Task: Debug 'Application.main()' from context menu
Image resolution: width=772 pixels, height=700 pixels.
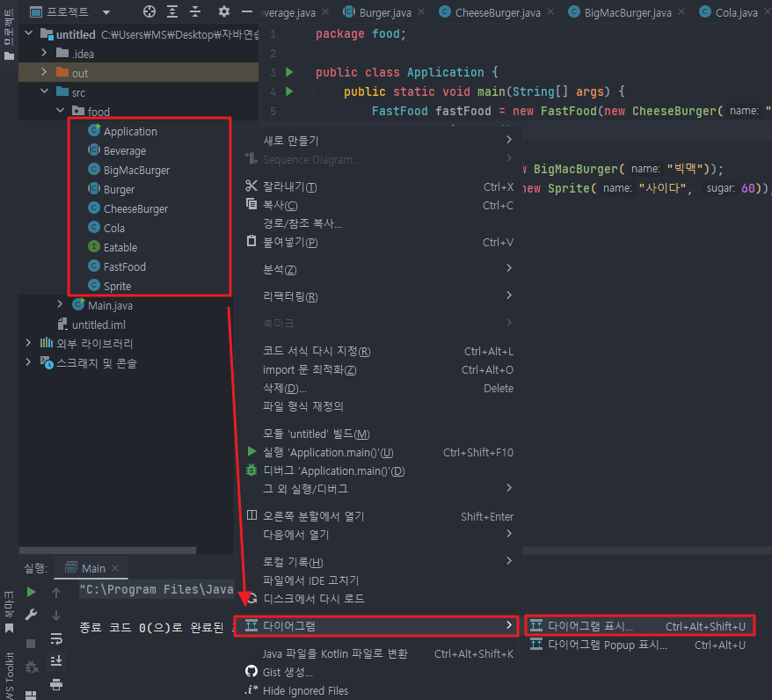Action: pyautogui.click(x=378, y=470)
